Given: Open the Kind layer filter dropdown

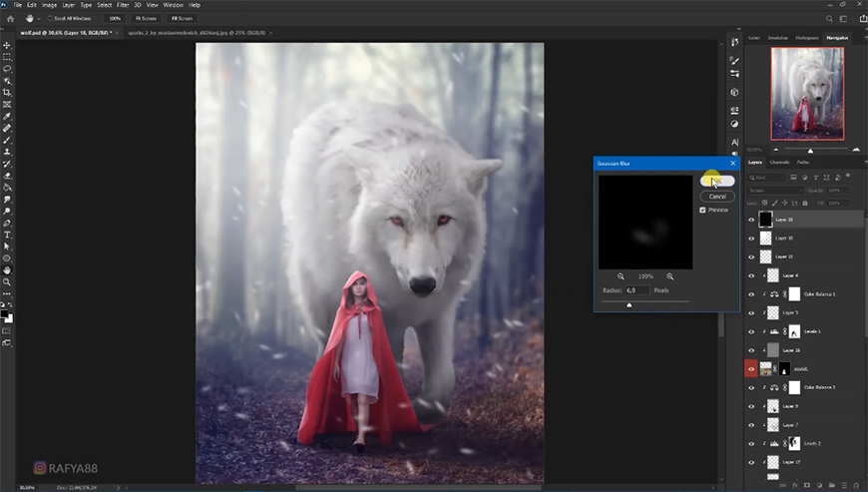Looking at the screenshot, I should (766, 177).
